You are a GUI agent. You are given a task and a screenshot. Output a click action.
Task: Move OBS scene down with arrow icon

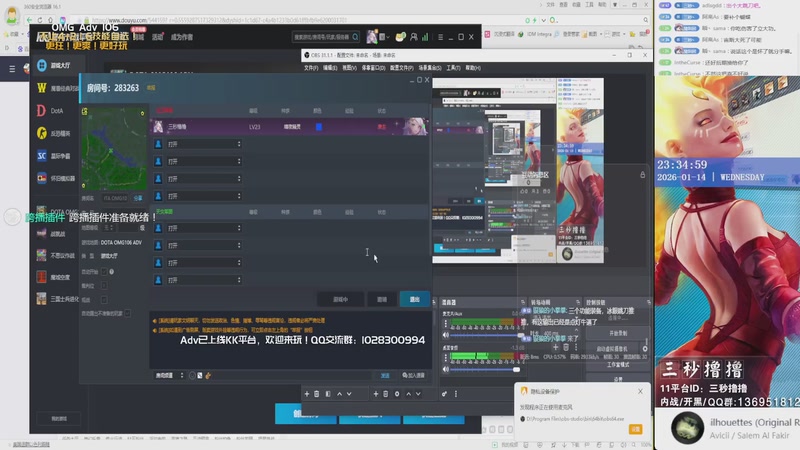tap(349, 394)
